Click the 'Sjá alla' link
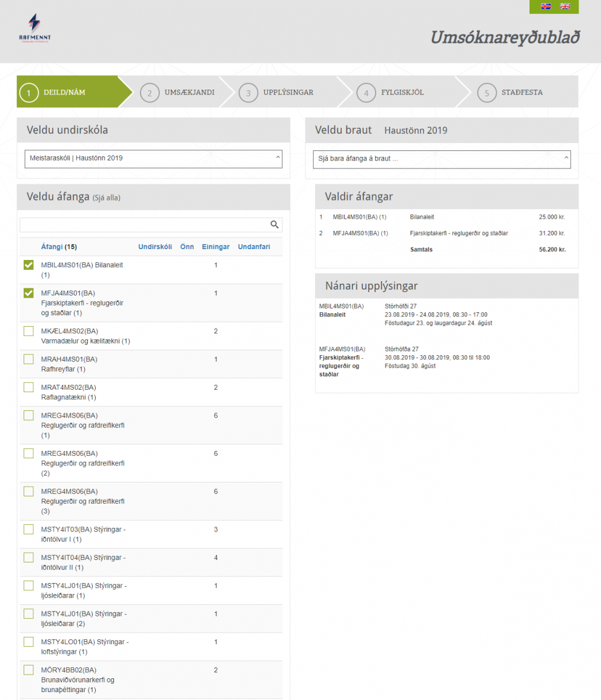The image size is (601, 700). (x=110, y=198)
